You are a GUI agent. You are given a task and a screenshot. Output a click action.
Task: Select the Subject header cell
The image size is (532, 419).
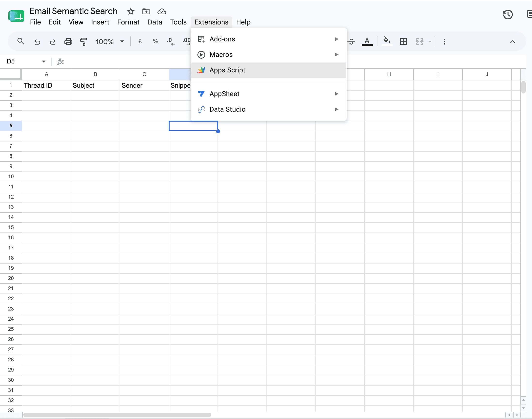point(95,85)
